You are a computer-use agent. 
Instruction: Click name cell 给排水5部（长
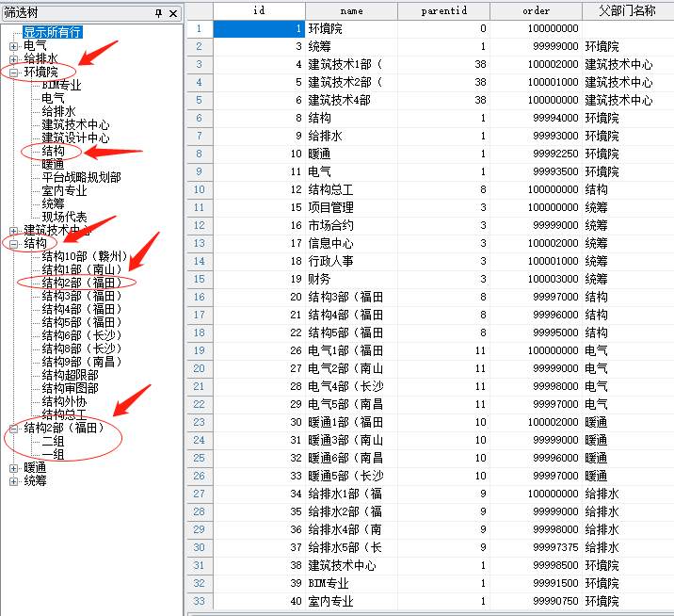[x=352, y=547]
